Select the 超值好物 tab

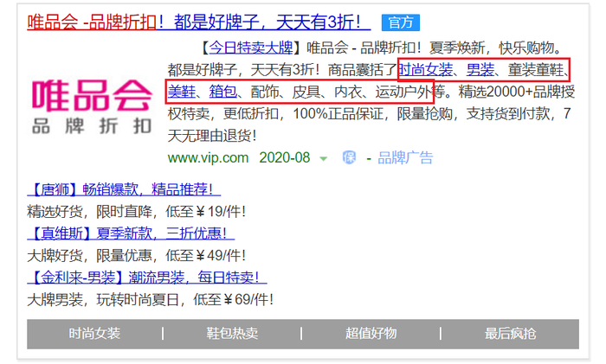[x=371, y=334]
